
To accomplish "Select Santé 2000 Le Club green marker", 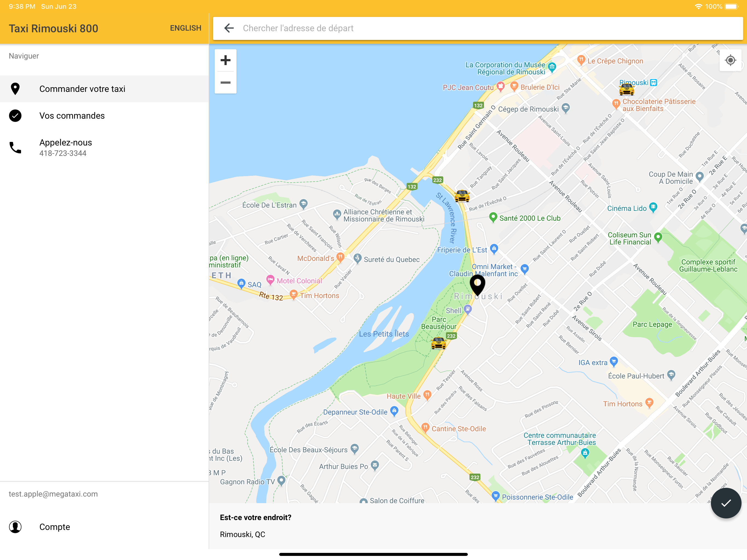I will (493, 217).
